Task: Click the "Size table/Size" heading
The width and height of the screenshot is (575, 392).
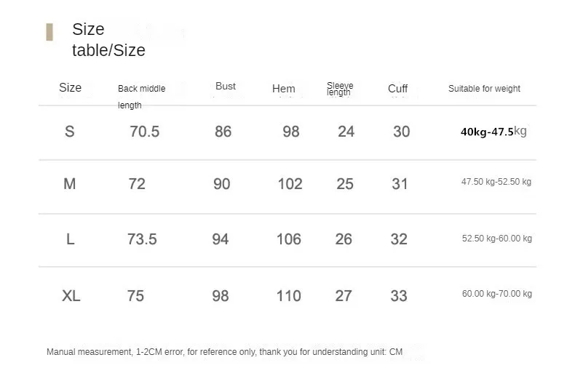Action: 108,40
